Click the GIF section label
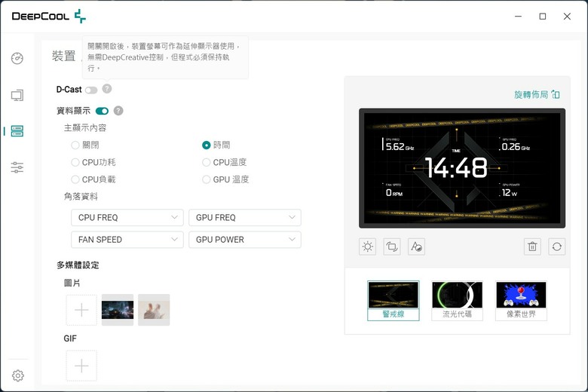This screenshot has height=392, width=588. click(x=70, y=338)
